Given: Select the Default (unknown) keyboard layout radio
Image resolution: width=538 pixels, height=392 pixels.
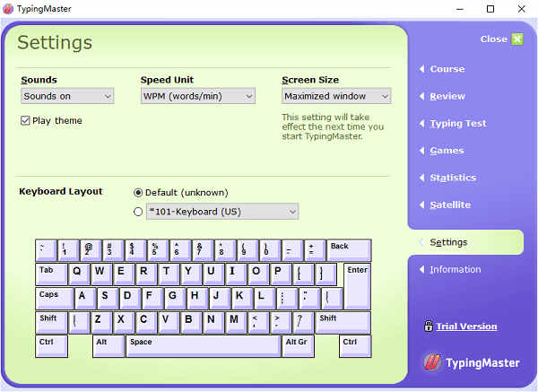Looking at the screenshot, I should pyautogui.click(x=138, y=192).
